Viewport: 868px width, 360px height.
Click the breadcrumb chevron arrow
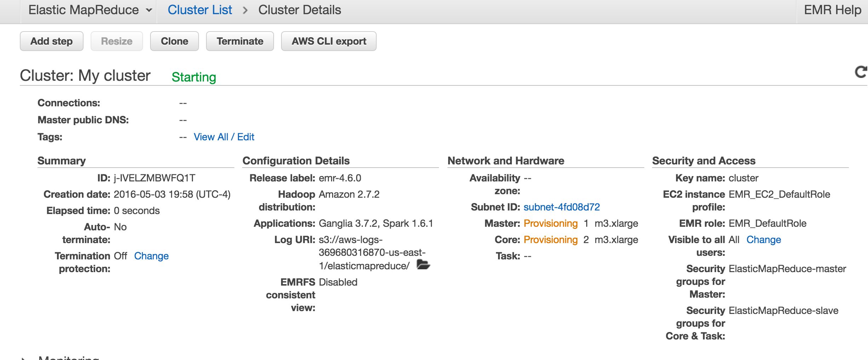[x=245, y=10]
